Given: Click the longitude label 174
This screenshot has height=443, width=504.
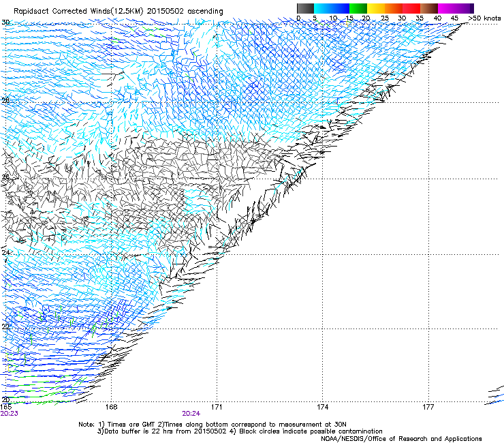Looking at the screenshot, I should click(322, 407).
